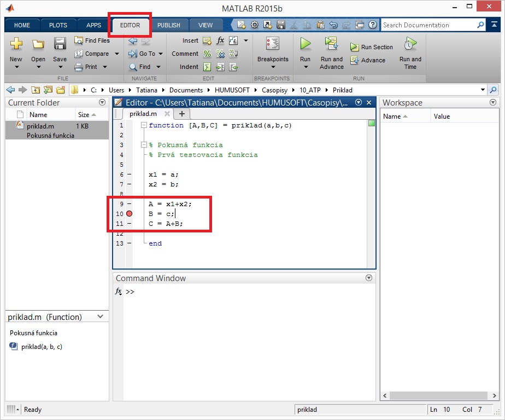
Task: Expand the New dropdown arrow
Action: point(17,67)
